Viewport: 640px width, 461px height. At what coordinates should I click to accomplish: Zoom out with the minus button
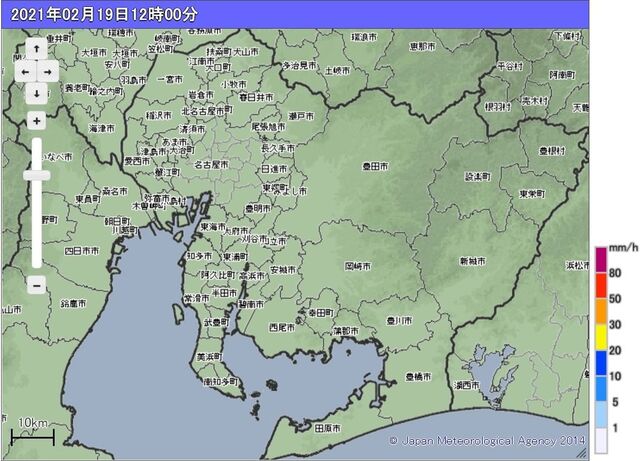pos(37,285)
